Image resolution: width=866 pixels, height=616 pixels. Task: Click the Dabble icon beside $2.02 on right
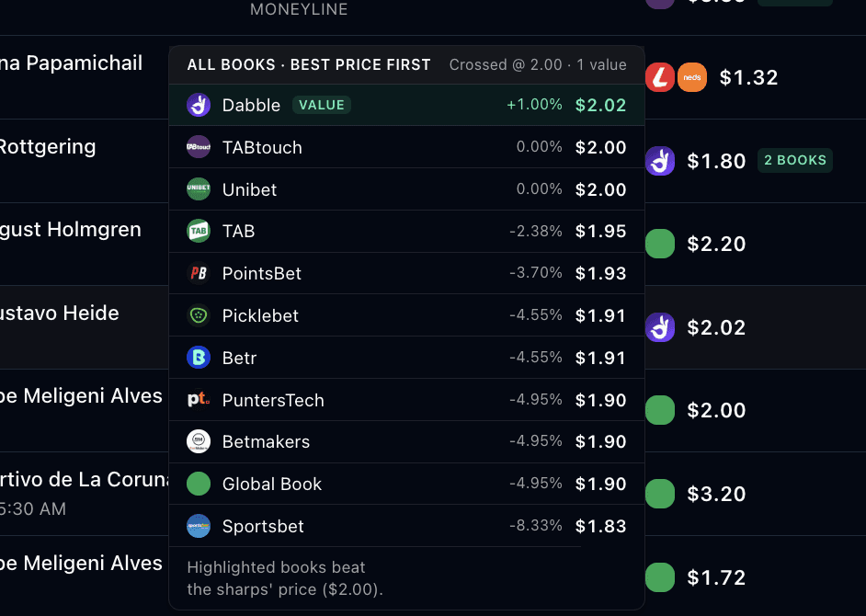(x=660, y=327)
